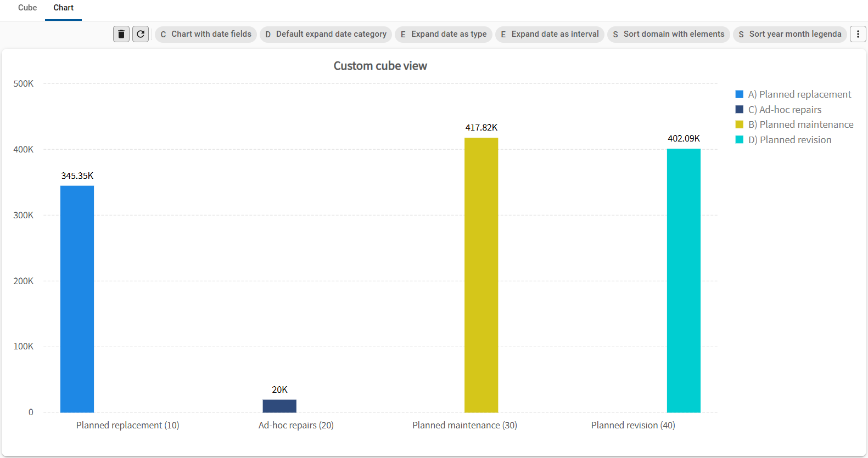Switch to the Cube tab

[x=27, y=8]
